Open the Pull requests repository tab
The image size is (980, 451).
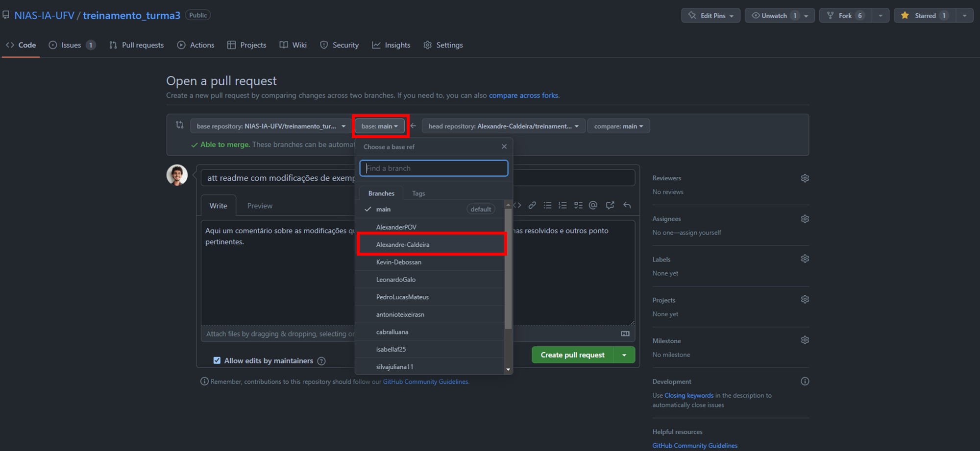pyautogui.click(x=136, y=45)
